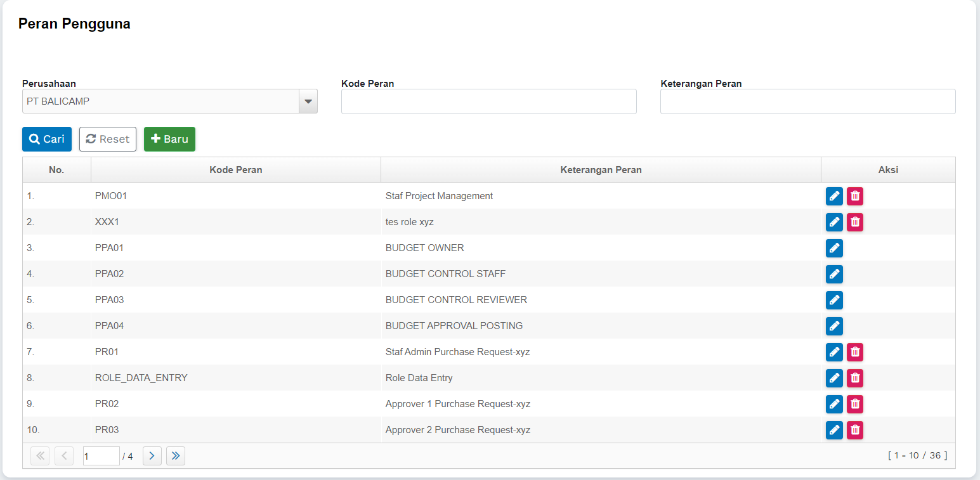Sort by Keterangan Peran column header

point(600,170)
